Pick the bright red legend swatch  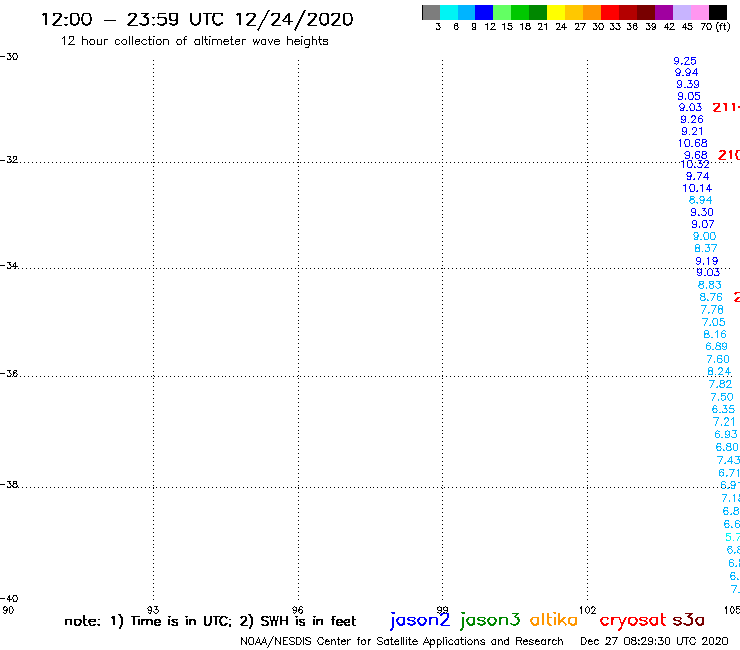click(610, 12)
